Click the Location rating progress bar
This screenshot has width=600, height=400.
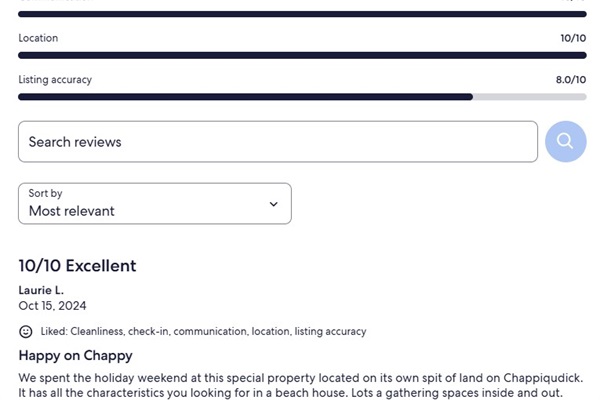coord(302,55)
